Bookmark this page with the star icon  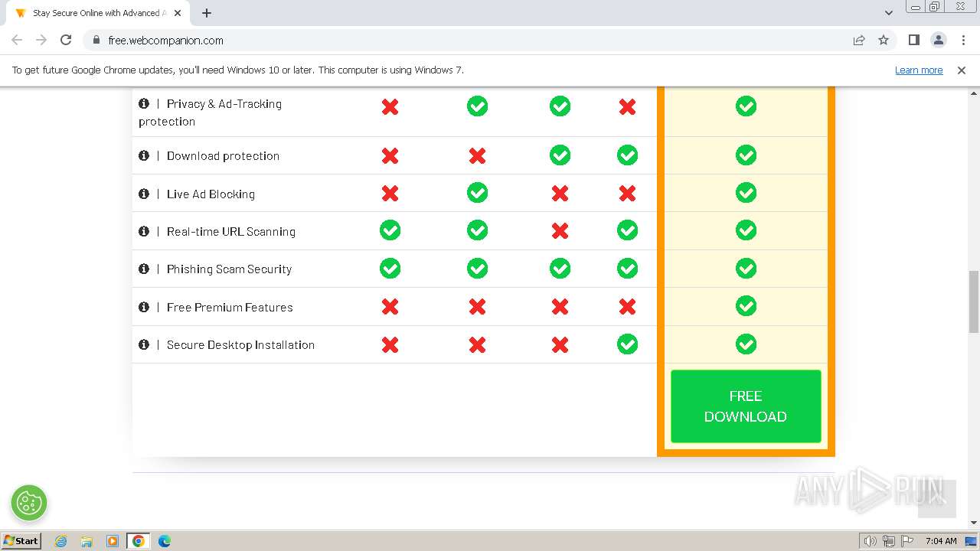tap(884, 40)
